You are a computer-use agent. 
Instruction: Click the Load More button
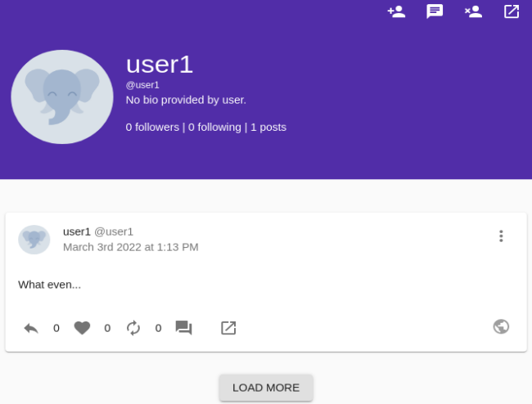(x=266, y=388)
